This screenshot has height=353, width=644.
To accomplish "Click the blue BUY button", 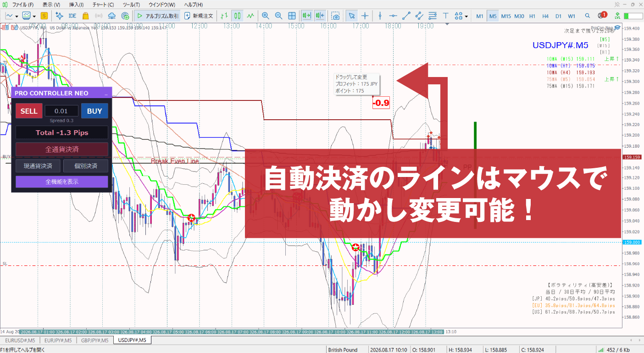I will (x=94, y=111).
